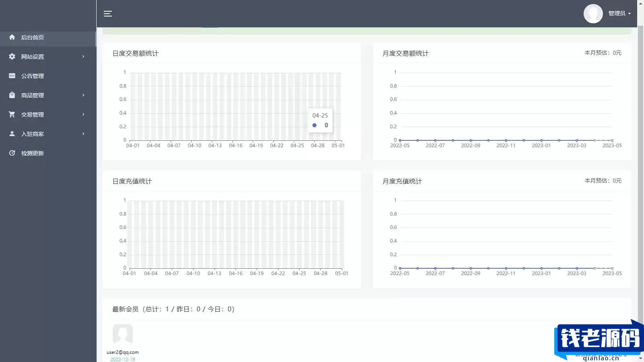Click the user2@qq.com member avatar
This screenshot has height=362, width=644.
click(123, 334)
